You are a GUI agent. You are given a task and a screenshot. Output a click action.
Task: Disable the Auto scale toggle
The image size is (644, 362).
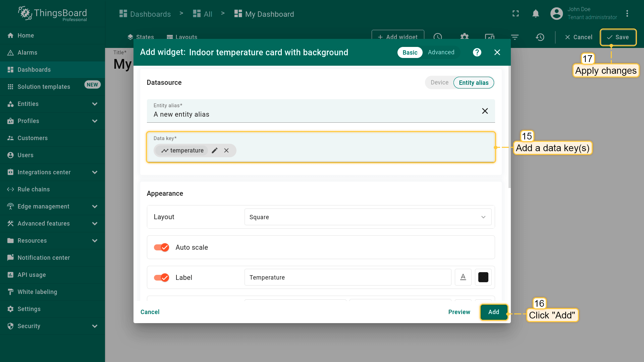point(161,247)
